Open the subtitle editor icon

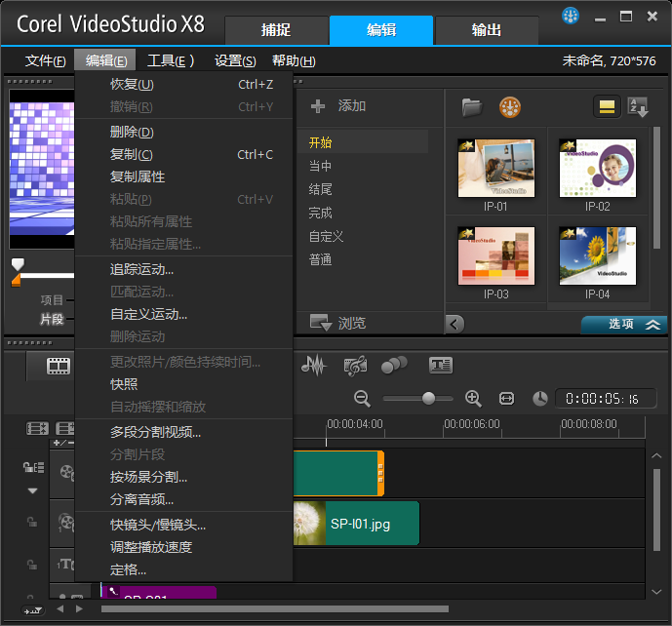coord(441,365)
